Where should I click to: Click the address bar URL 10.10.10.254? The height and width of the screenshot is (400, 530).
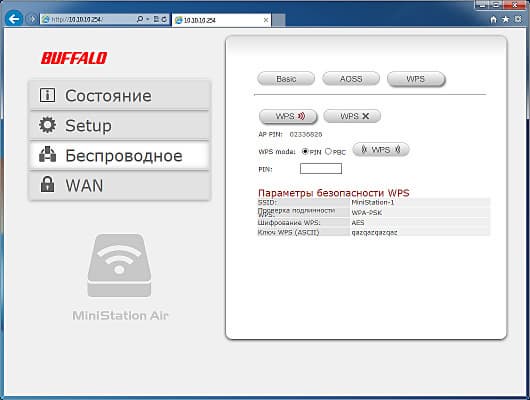pyautogui.click(x=77, y=20)
